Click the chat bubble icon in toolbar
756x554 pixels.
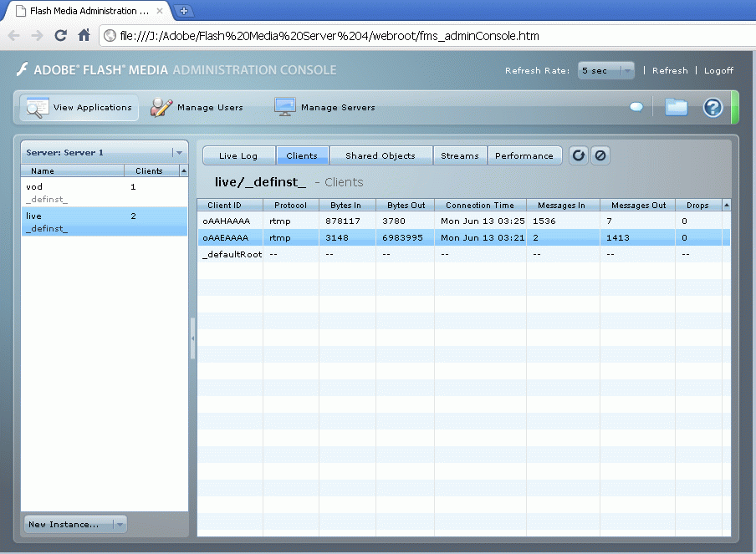(636, 107)
